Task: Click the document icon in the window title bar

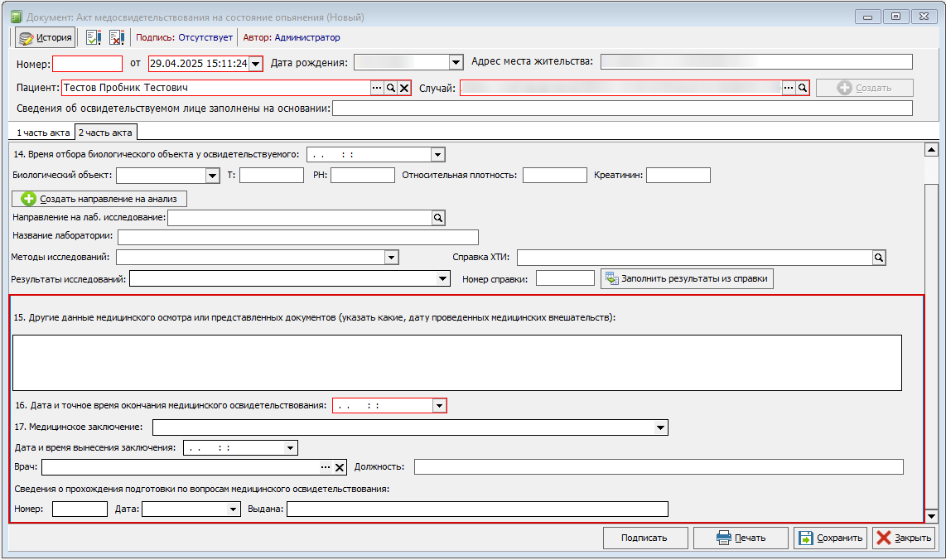Action: pos(17,17)
